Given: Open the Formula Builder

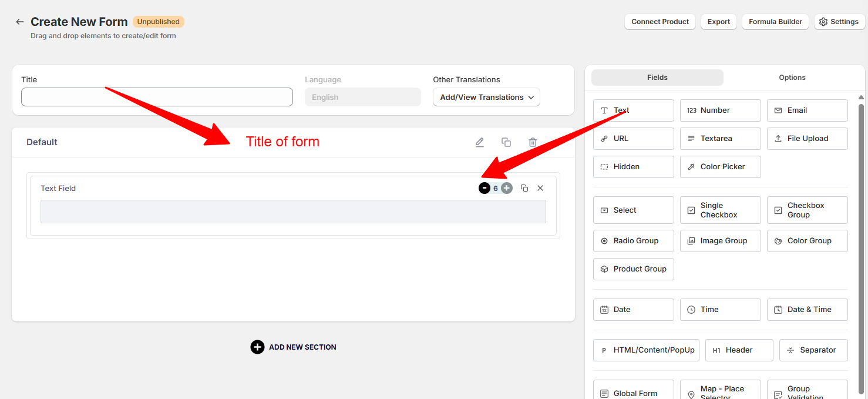Looking at the screenshot, I should coord(775,22).
